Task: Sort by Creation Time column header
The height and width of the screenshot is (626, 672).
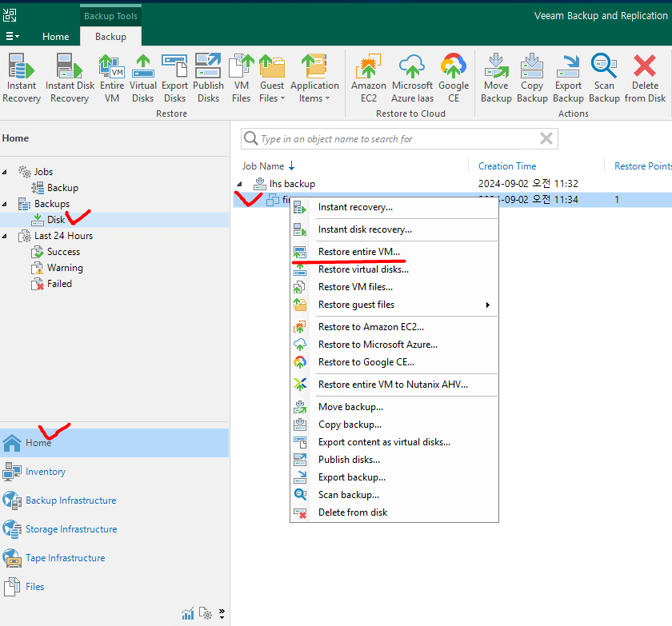Action: (x=507, y=166)
